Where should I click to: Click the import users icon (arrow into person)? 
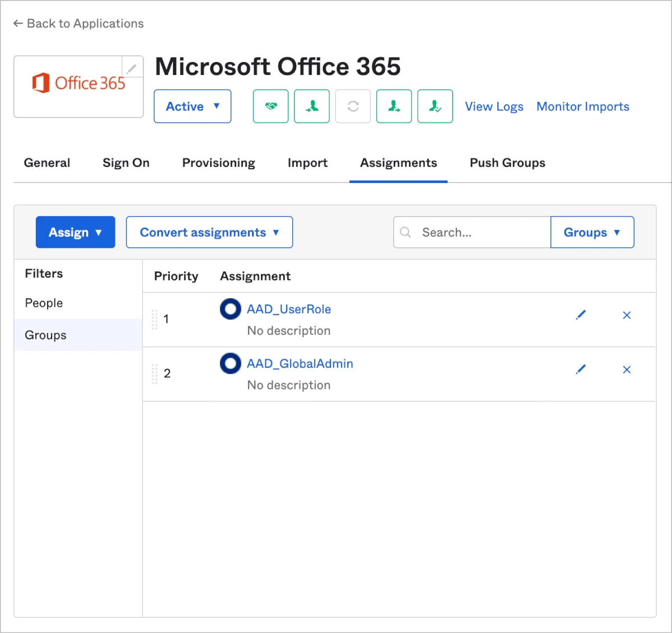[x=312, y=106]
